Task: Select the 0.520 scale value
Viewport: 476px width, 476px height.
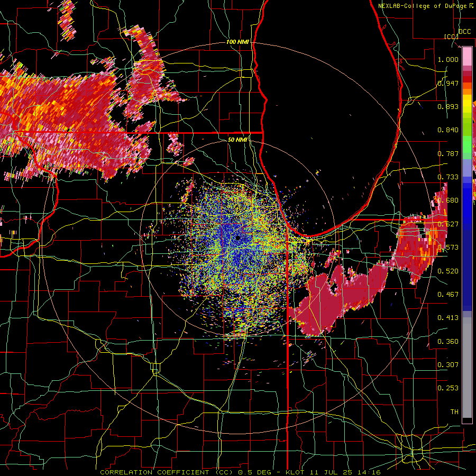Action: pos(448,271)
